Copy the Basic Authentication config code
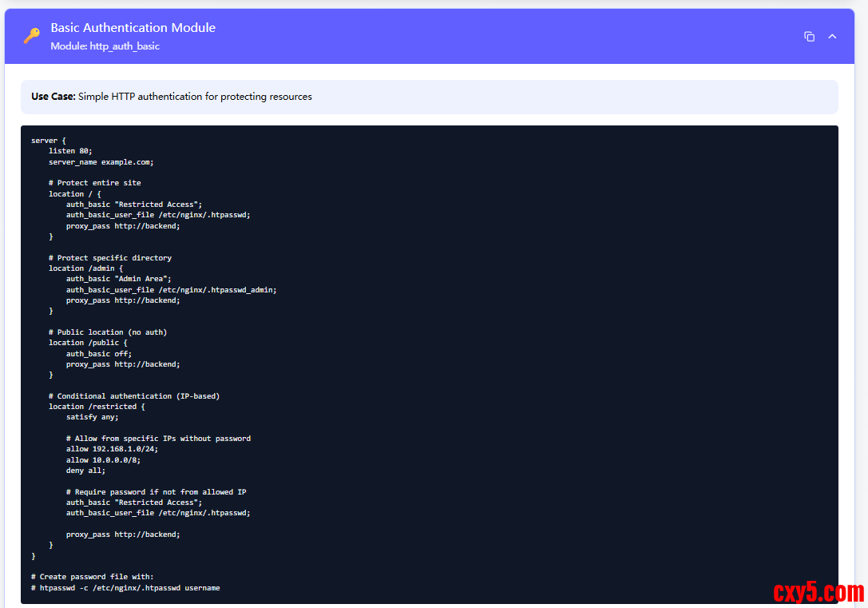This screenshot has width=868, height=608. tap(809, 37)
